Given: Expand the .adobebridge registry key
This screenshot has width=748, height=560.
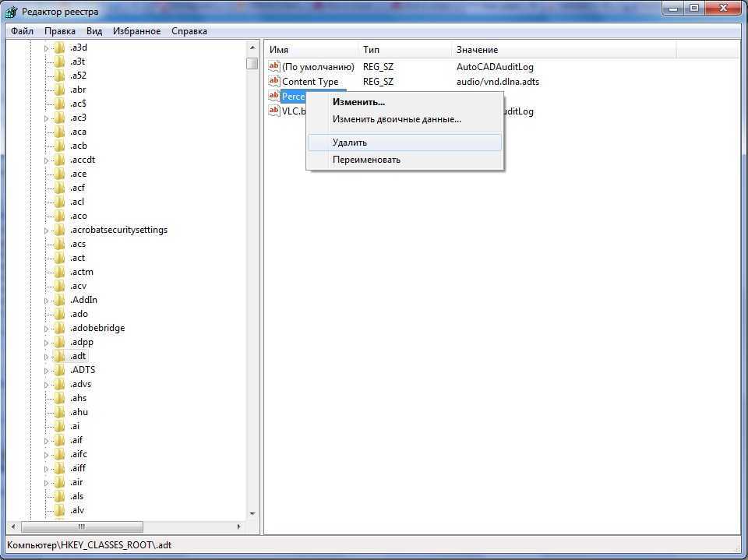Looking at the screenshot, I should click(x=46, y=329).
